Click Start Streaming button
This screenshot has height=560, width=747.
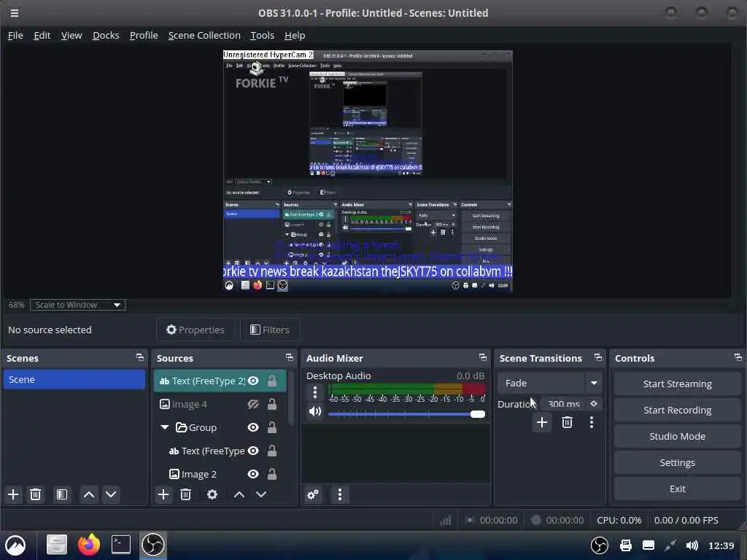coord(677,384)
